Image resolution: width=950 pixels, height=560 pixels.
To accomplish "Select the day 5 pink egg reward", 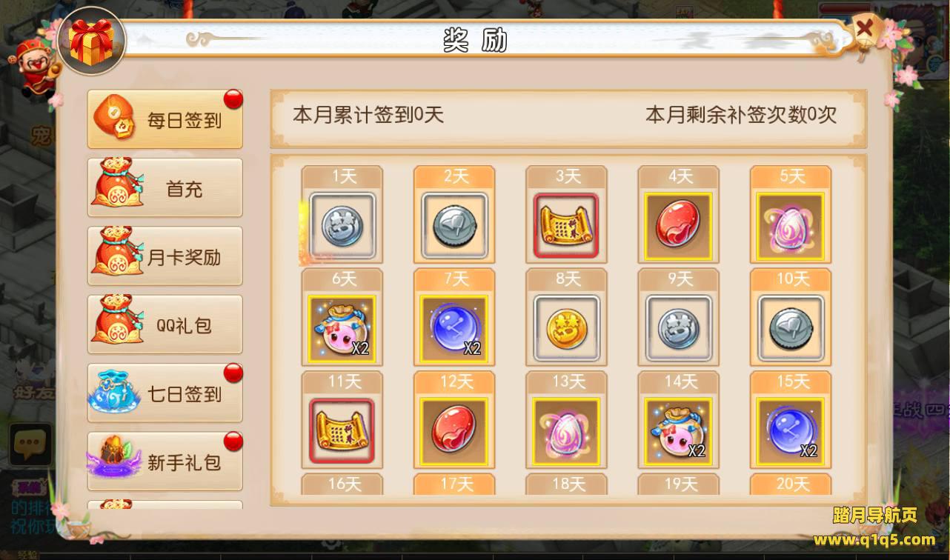I will 790,225.
